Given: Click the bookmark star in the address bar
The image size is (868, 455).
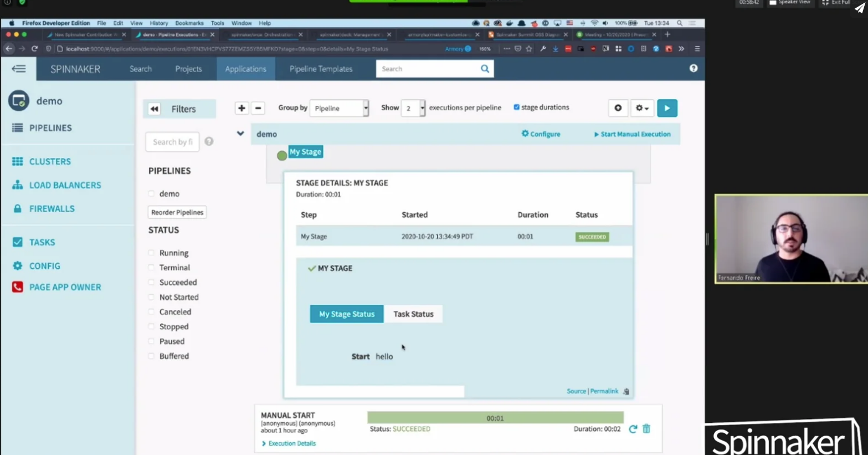Looking at the screenshot, I should point(529,49).
